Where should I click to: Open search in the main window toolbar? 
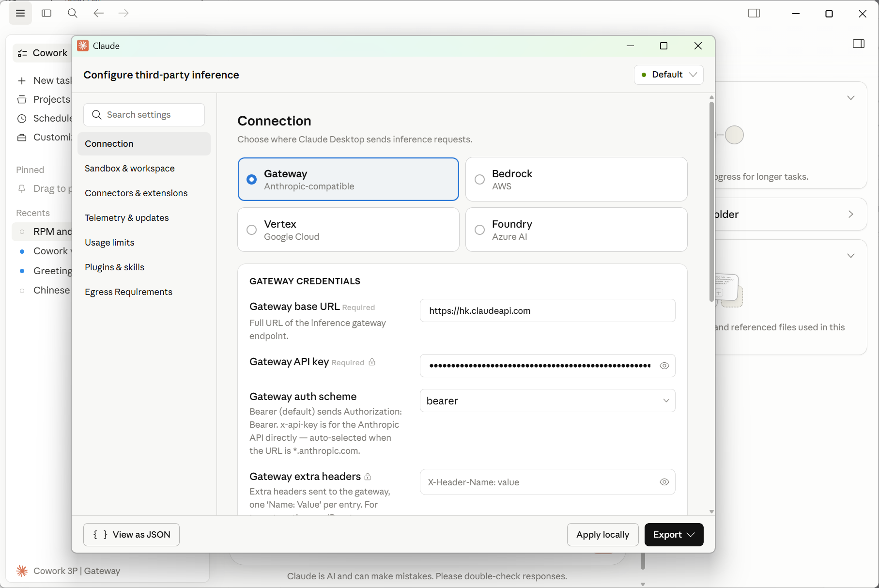tap(73, 13)
